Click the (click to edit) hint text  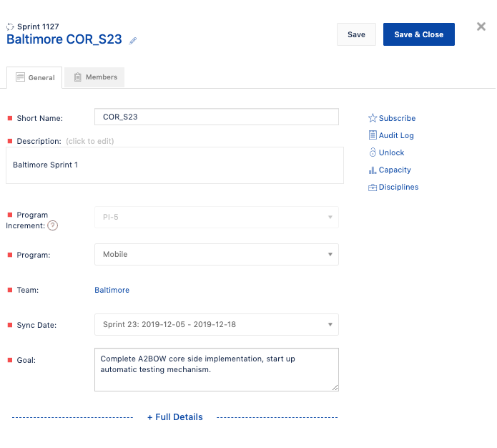(x=90, y=141)
